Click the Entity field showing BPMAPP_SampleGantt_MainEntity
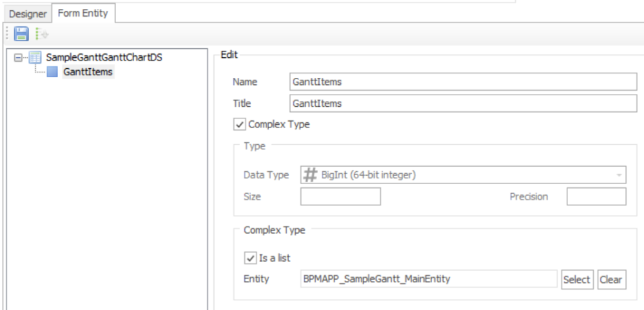644x310 pixels. click(x=428, y=279)
